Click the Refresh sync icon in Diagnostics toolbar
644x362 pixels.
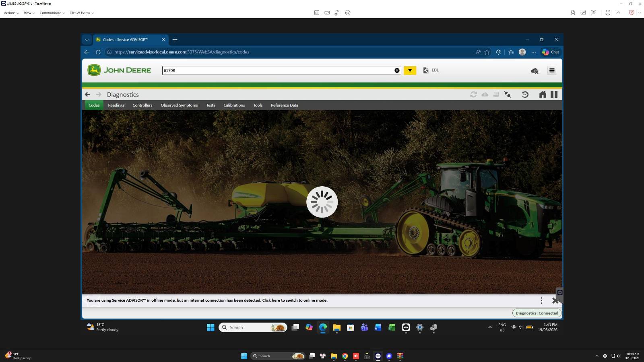tap(473, 94)
